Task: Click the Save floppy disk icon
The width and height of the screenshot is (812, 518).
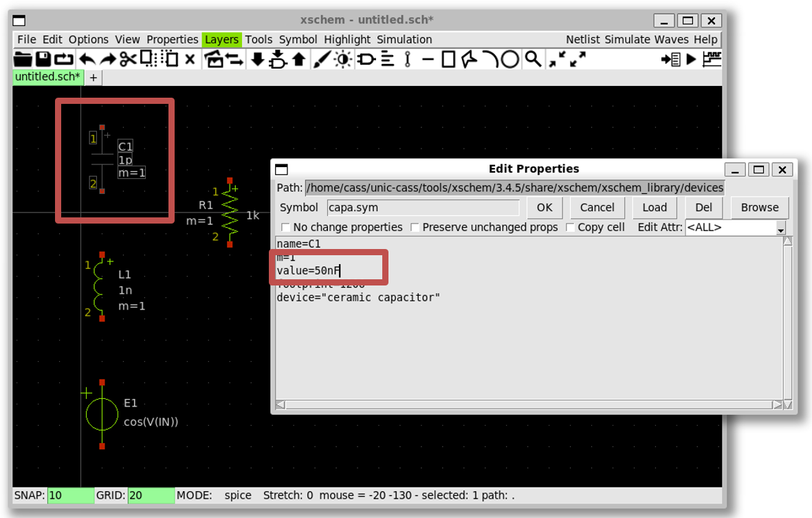Action: pos(43,59)
